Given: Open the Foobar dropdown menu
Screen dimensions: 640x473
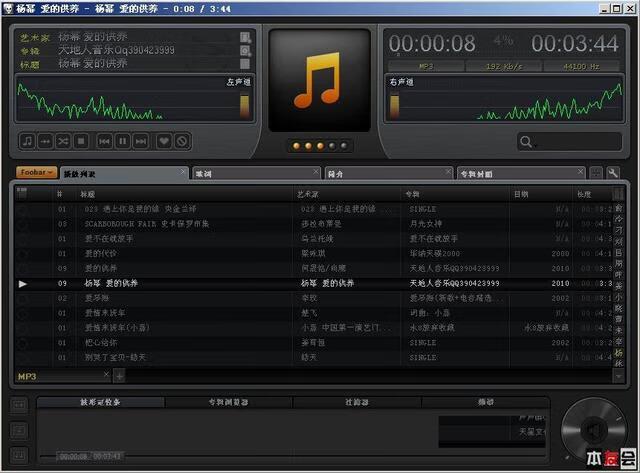Looking at the screenshot, I should (36, 173).
